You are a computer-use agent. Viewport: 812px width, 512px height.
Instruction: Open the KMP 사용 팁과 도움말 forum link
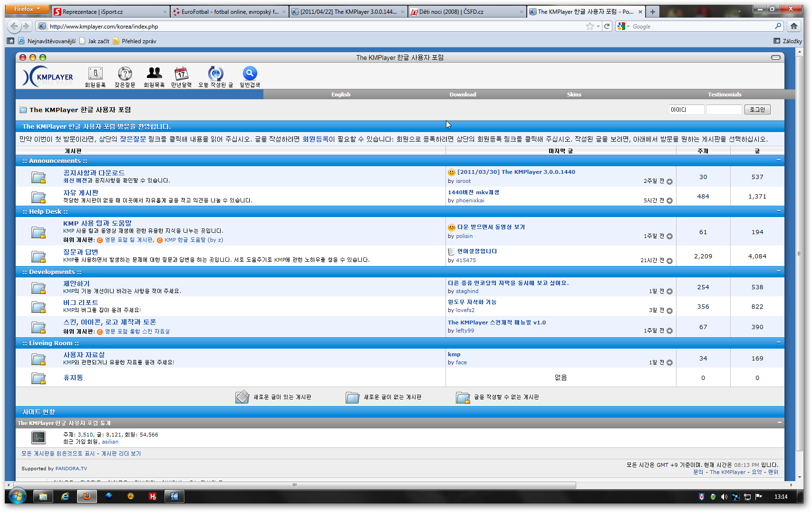pos(97,223)
